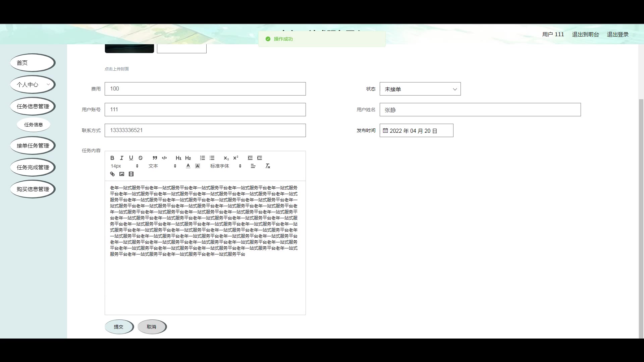The image size is (644, 362).
Task: Create a numbered list
Action: [x=203, y=158]
